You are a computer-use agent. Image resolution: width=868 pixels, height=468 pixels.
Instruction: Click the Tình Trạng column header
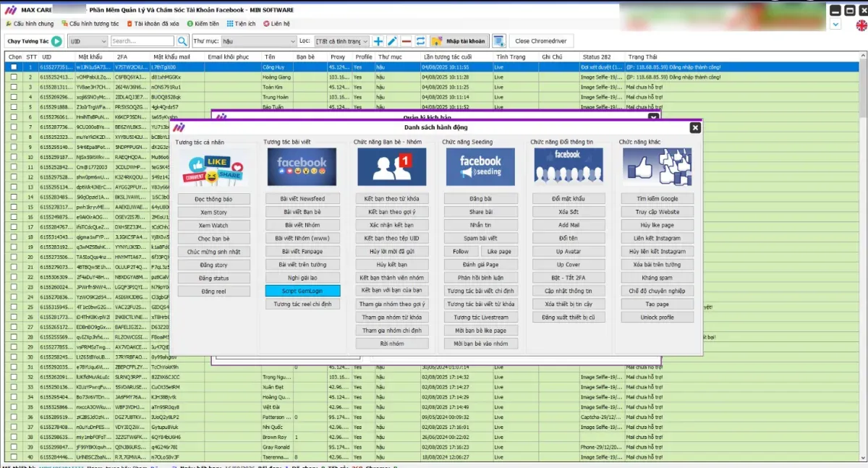point(515,56)
